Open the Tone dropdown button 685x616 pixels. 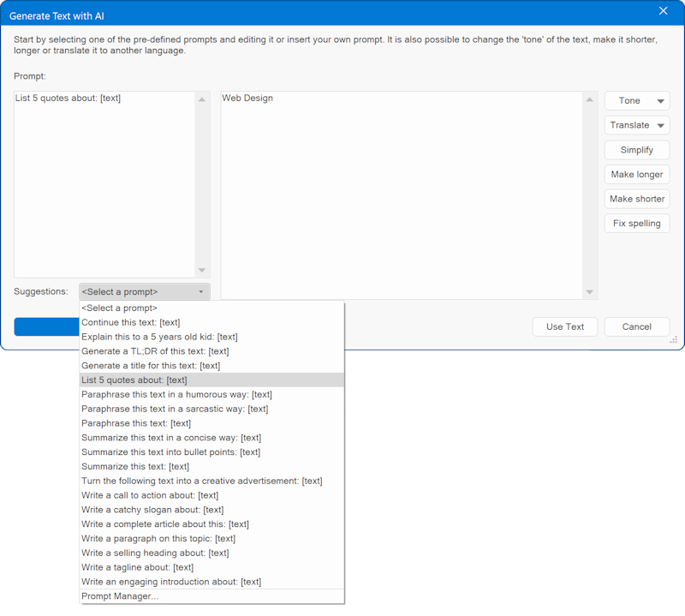(x=636, y=101)
